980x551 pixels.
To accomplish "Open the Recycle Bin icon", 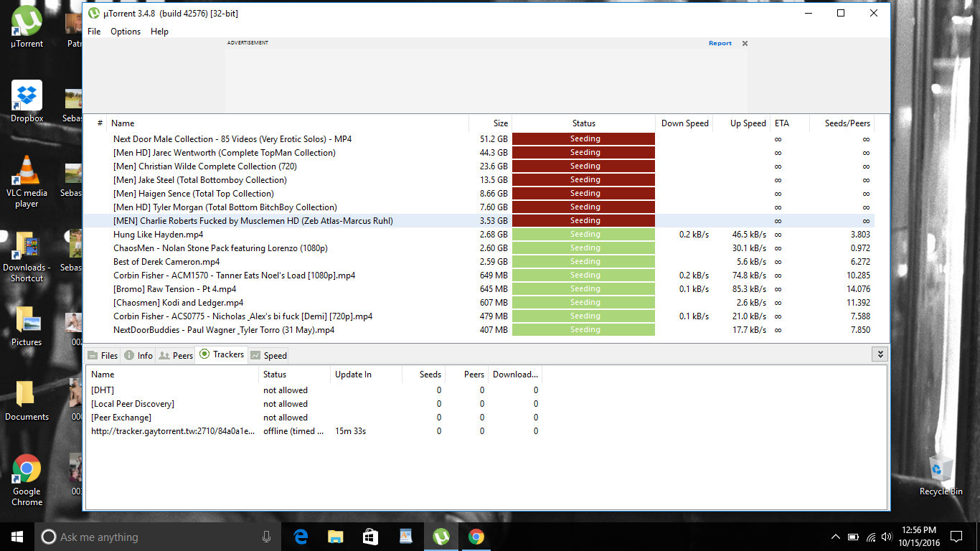I will coord(941,470).
